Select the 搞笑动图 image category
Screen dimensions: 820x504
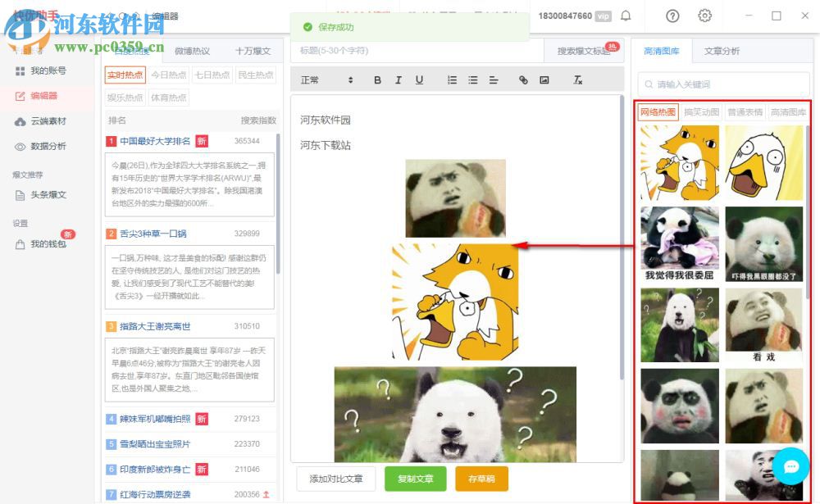pyautogui.click(x=701, y=112)
